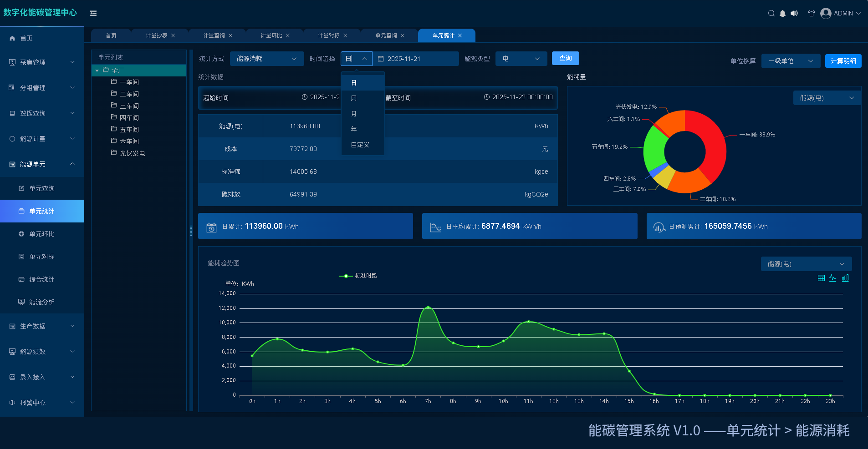Switch trend chart to line view icon
The image size is (868, 449).
click(x=833, y=278)
